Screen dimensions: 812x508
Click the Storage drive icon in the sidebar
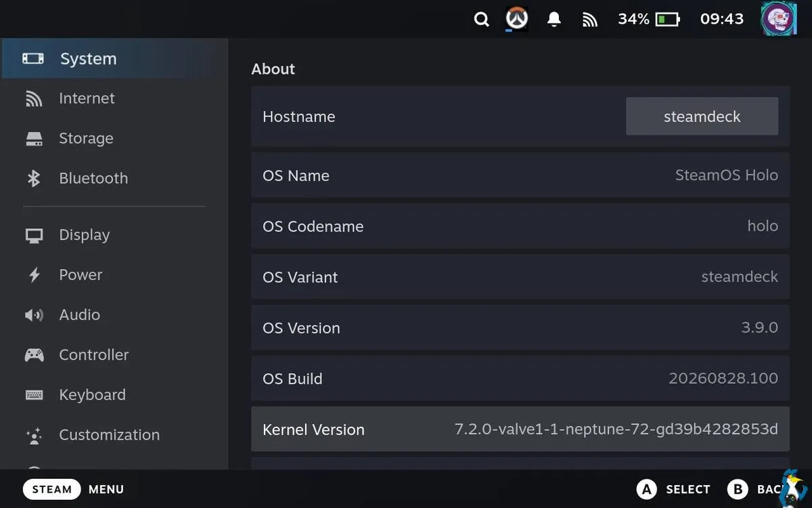pyautogui.click(x=34, y=139)
